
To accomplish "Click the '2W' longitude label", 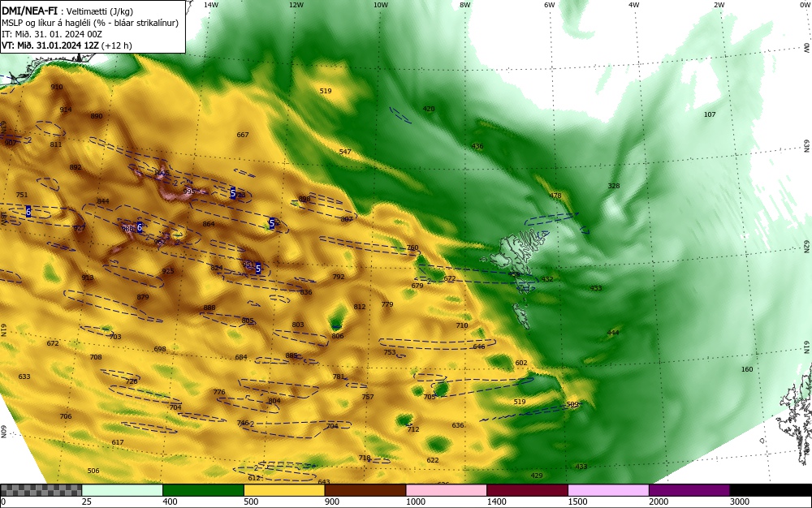I will click(719, 5).
